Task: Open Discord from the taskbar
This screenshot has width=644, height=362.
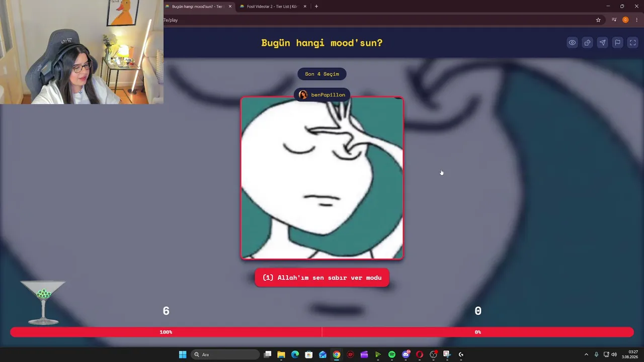Action: (x=406, y=354)
